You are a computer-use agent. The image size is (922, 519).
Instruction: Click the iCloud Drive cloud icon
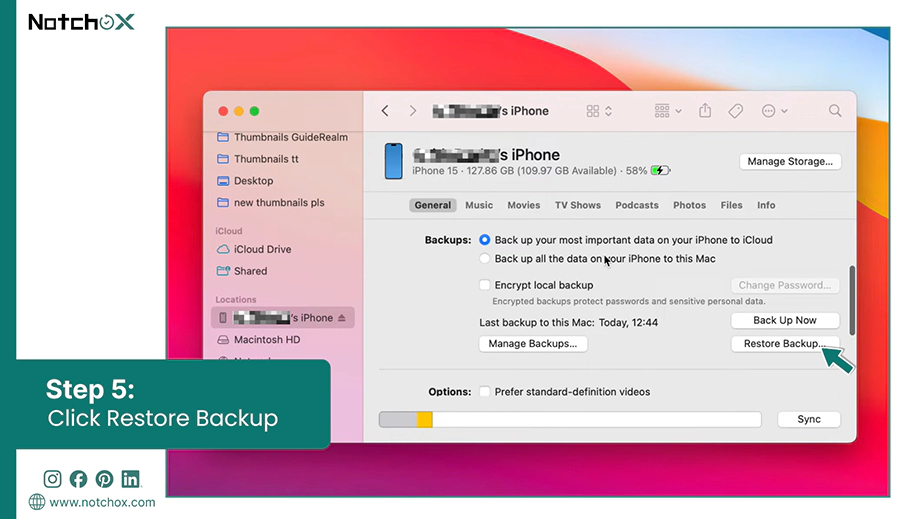click(x=223, y=249)
